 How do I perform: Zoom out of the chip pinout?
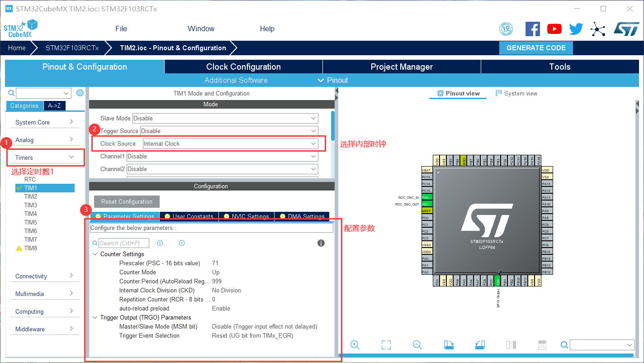[417, 345]
